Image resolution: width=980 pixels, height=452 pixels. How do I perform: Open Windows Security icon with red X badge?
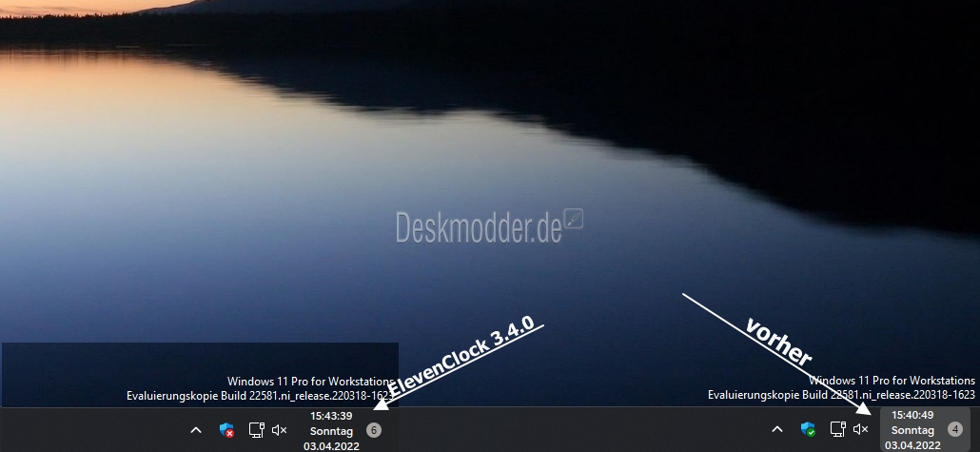tap(226, 430)
